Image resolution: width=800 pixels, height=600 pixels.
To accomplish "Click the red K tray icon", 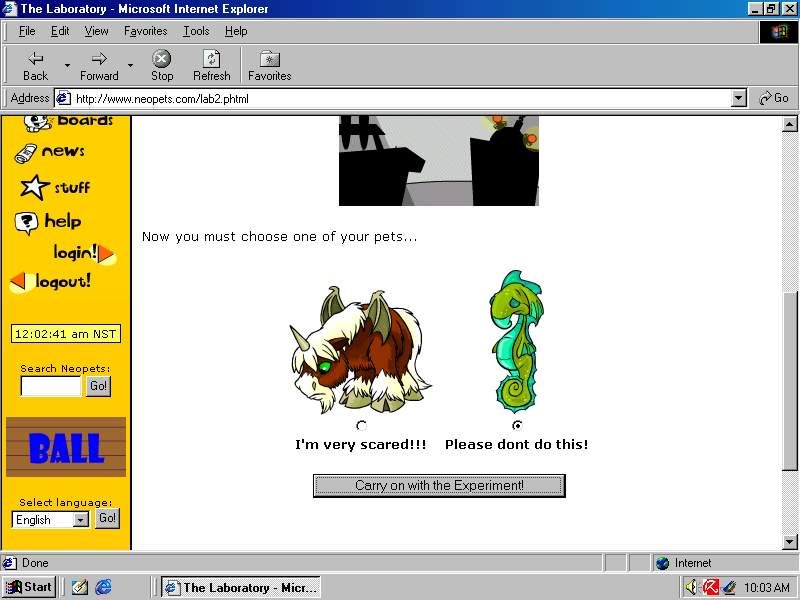I will [711, 587].
